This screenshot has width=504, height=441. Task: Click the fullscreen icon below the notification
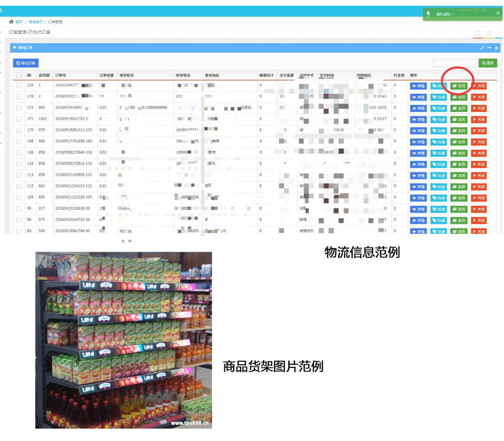tap(478, 33)
